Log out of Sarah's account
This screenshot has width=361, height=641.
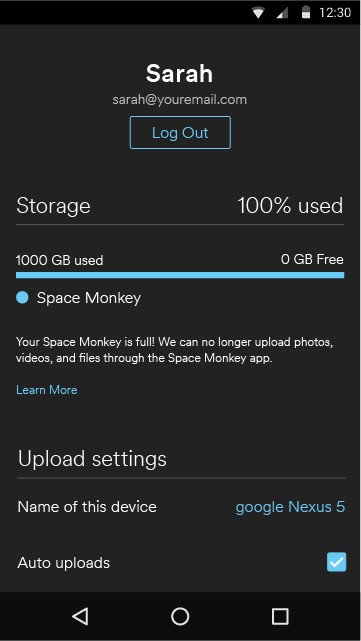(x=180, y=132)
